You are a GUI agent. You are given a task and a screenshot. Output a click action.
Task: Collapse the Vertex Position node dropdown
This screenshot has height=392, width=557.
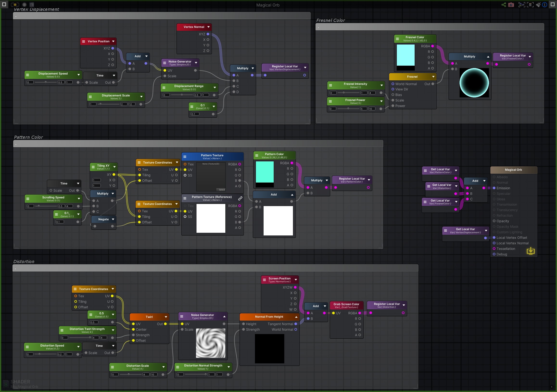[x=113, y=41]
